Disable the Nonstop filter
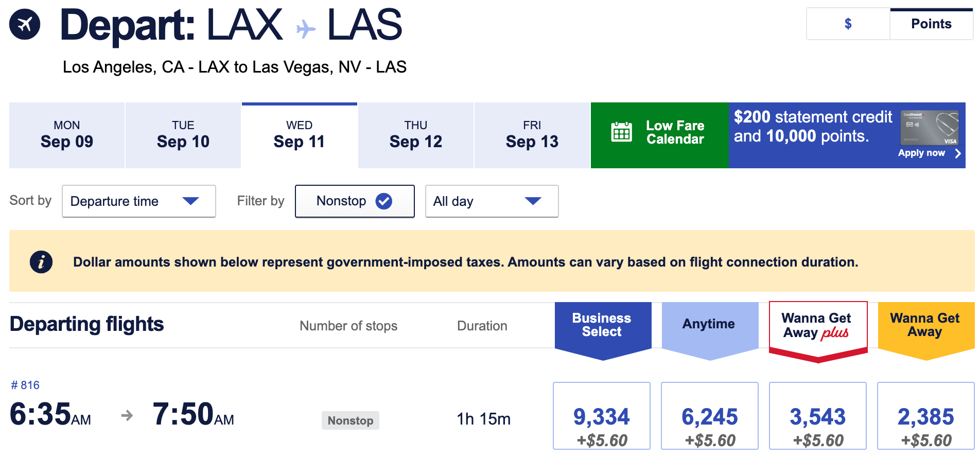The image size is (980, 458). (355, 201)
